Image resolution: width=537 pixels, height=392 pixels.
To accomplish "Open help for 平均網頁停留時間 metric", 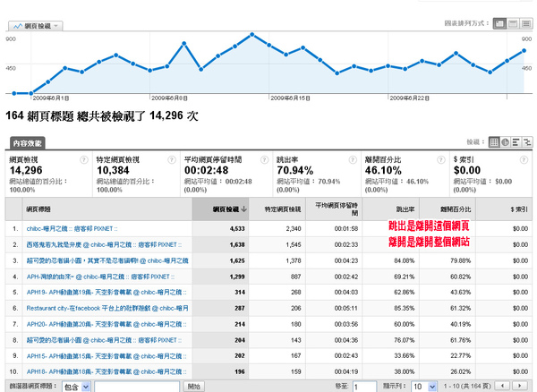I will click(x=264, y=160).
